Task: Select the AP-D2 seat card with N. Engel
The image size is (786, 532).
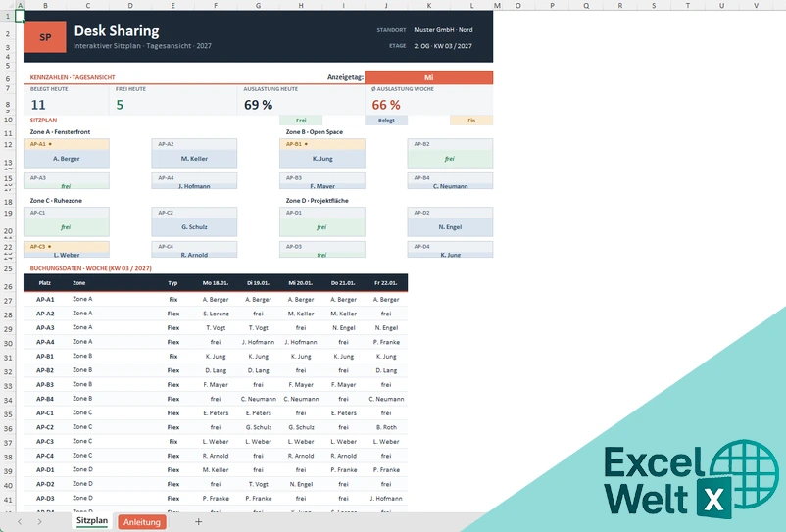Action: pyautogui.click(x=450, y=222)
